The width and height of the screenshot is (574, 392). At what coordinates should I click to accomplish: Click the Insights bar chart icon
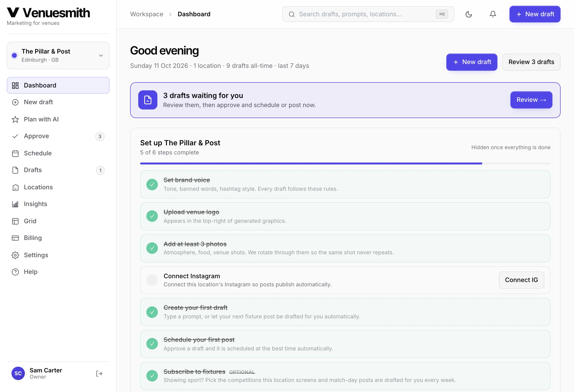click(15, 204)
